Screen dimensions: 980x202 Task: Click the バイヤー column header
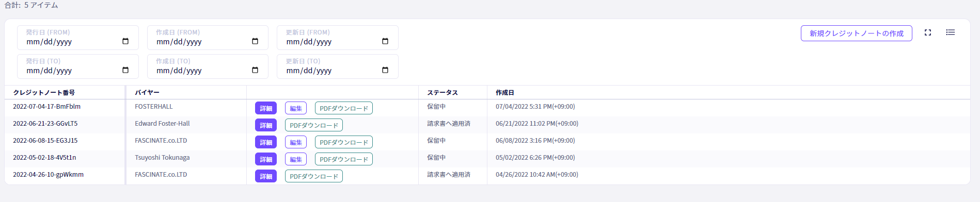click(147, 93)
